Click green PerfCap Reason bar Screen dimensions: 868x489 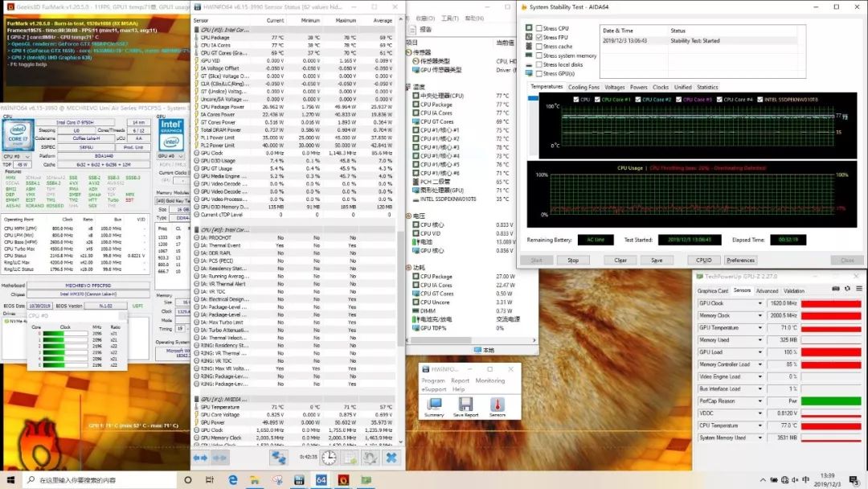[831, 401]
